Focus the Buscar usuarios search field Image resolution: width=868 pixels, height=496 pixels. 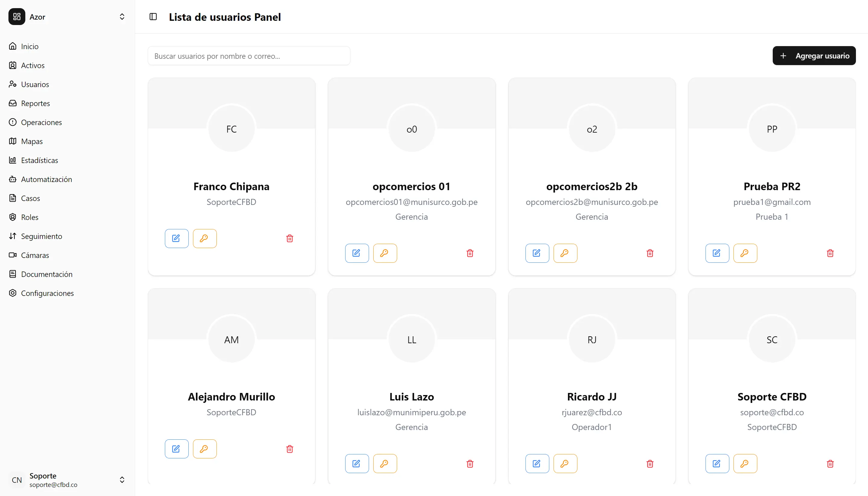click(249, 56)
